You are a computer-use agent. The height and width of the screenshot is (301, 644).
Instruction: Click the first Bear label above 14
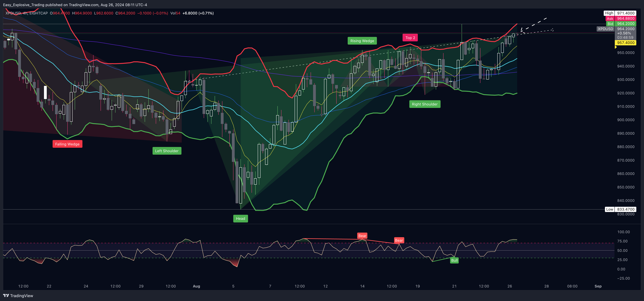point(362,236)
